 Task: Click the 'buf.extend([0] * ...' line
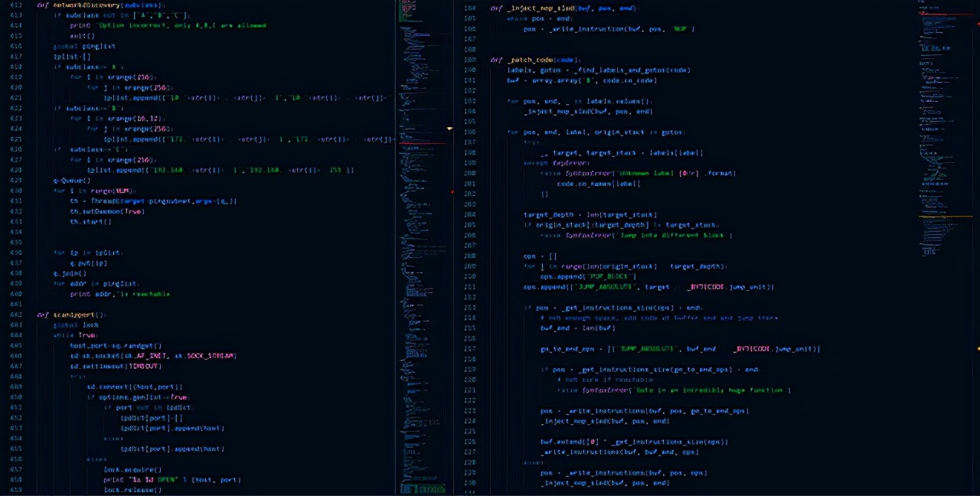click(x=634, y=442)
